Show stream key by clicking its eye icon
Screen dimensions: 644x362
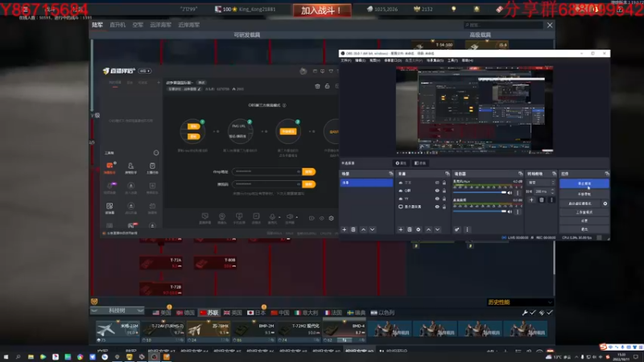[299, 184]
